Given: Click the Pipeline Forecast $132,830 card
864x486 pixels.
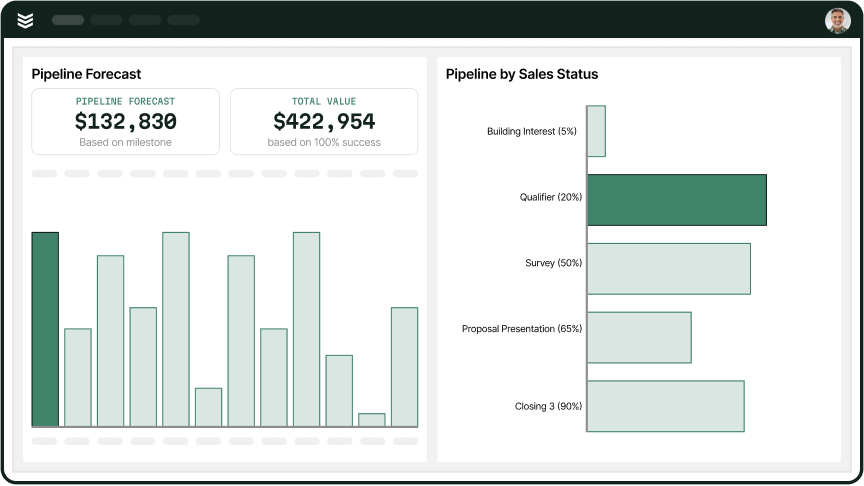Looking at the screenshot, I should pyautogui.click(x=125, y=122).
